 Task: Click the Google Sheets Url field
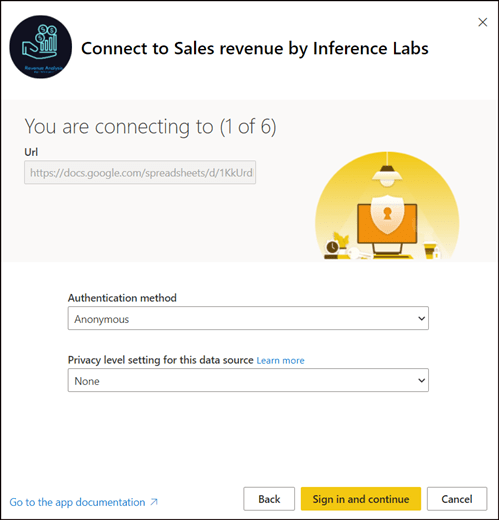[x=140, y=172]
